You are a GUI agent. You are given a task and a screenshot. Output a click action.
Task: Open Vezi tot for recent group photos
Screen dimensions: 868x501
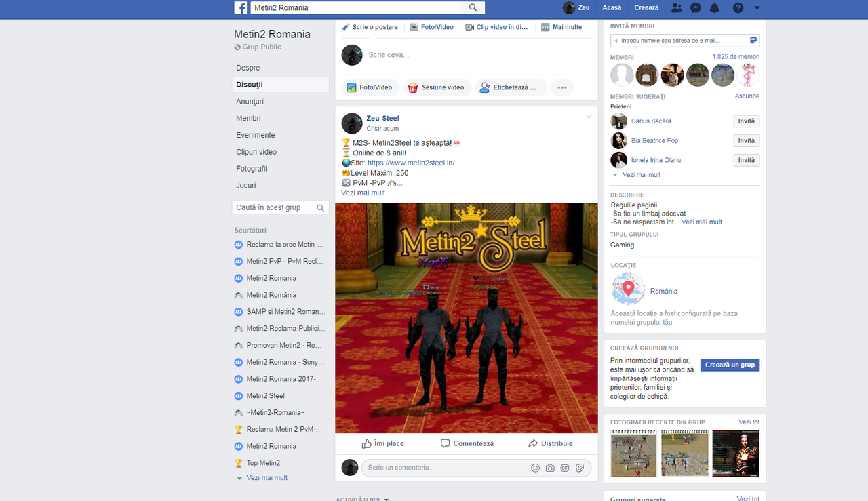click(x=749, y=422)
